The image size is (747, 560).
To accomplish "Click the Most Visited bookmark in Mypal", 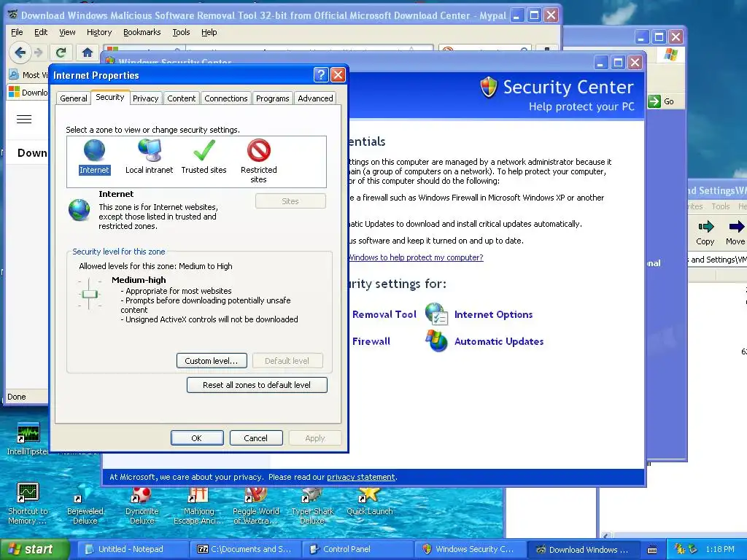I will click(28, 75).
